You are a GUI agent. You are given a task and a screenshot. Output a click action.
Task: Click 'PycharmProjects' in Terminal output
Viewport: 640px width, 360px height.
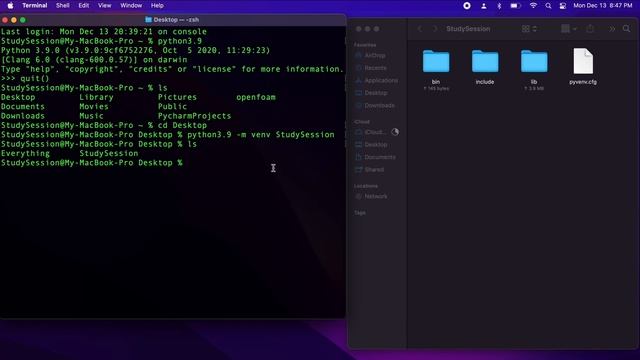(x=194, y=116)
